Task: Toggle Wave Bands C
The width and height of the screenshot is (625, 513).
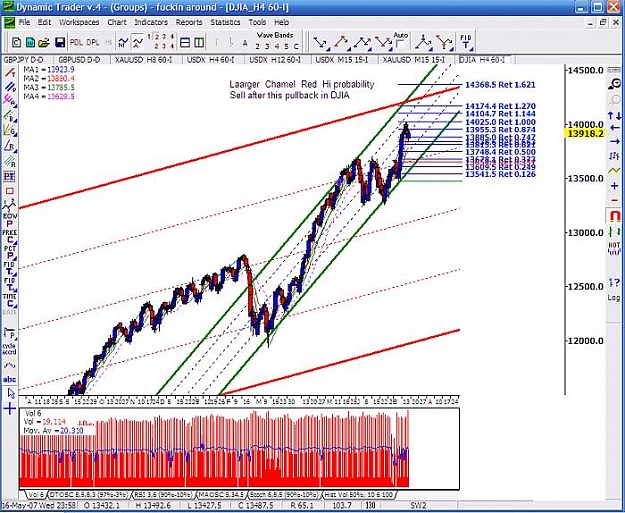Action: 296,47
